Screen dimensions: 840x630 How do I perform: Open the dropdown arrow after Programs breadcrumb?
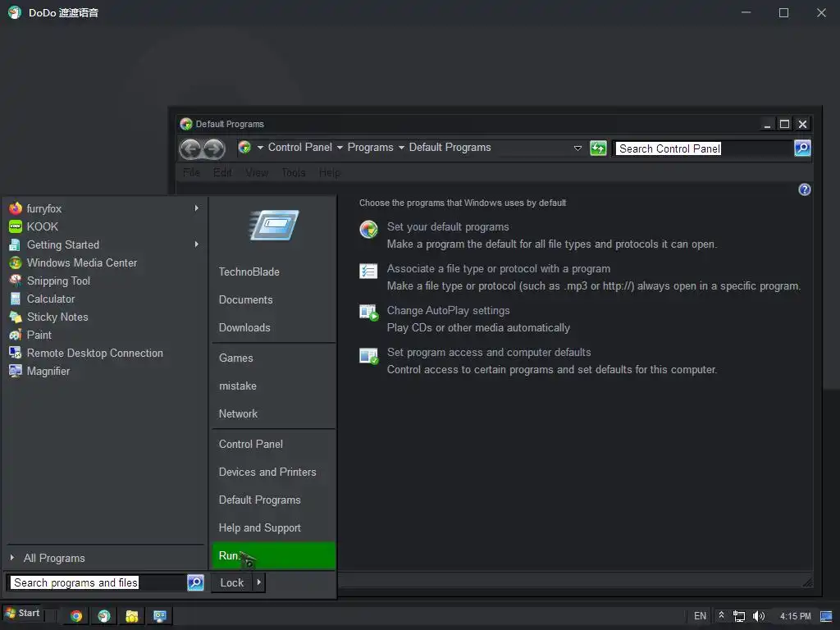[x=401, y=148]
